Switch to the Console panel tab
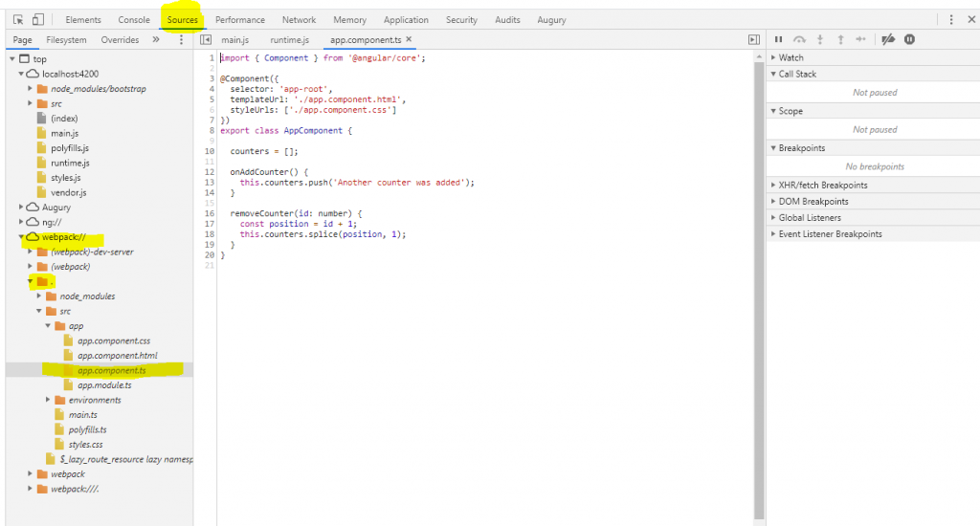This screenshot has height=526, width=980. (134, 20)
